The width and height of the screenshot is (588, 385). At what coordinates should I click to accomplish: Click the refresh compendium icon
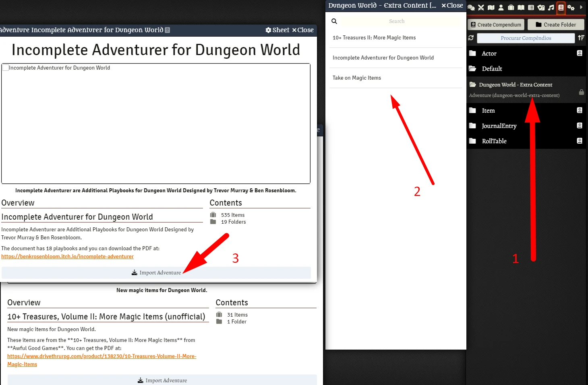[x=471, y=38]
